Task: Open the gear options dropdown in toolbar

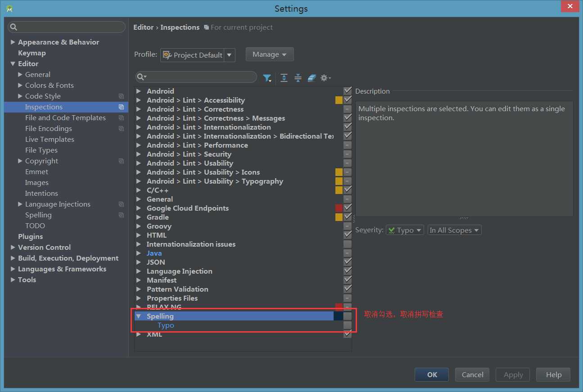Action: pos(325,78)
